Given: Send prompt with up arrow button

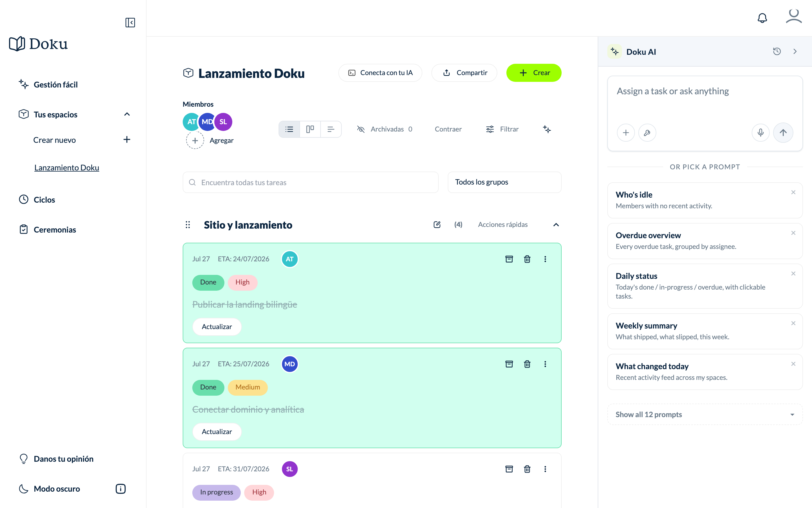Looking at the screenshot, I should click(x=783, y=133).
